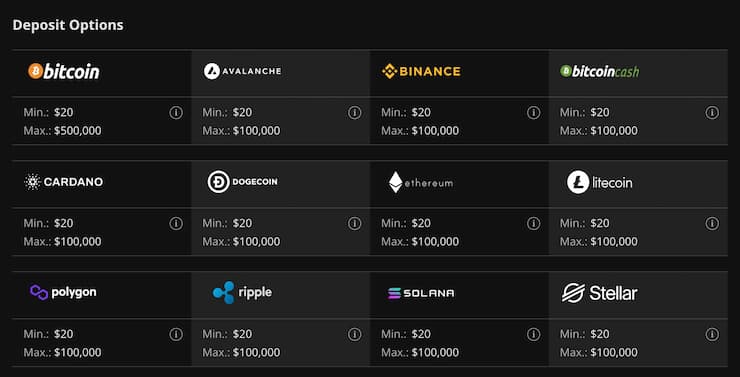Viewport: 740px width, 377px height.
Task: Select the Stellar logo
Action: [x=599, y=293]
